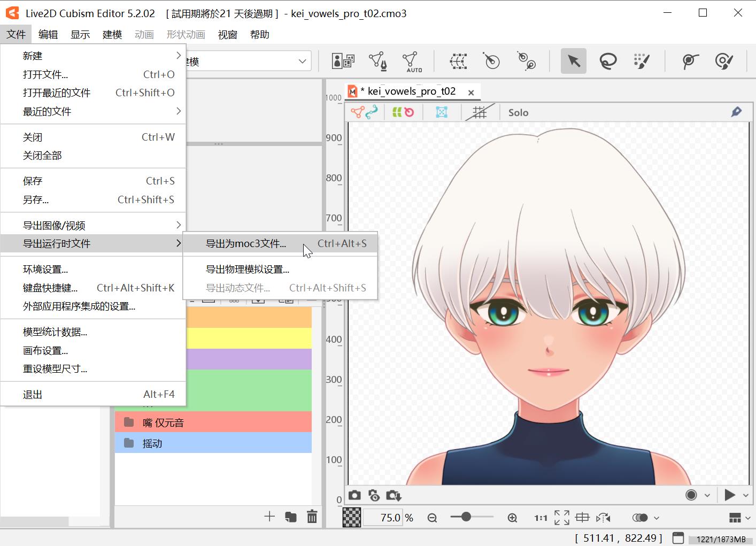
Task: Play the physics preview
Action: coord(729,495)
